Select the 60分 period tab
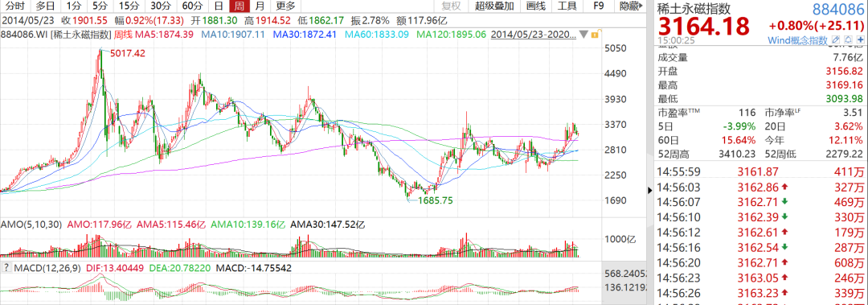This screenshot has height=305, width=868. point(192,6)
